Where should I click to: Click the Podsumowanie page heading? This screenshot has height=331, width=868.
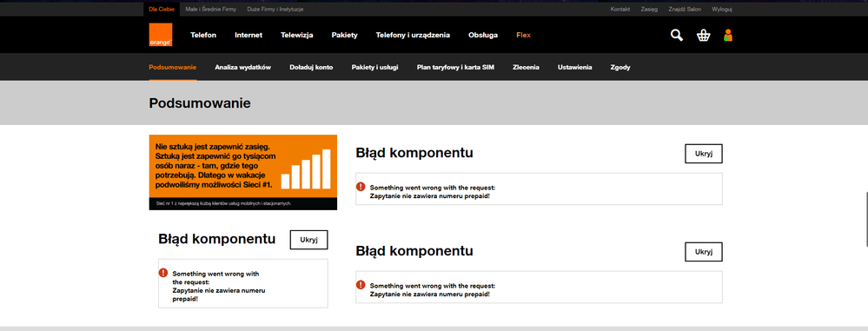[200, 103]
